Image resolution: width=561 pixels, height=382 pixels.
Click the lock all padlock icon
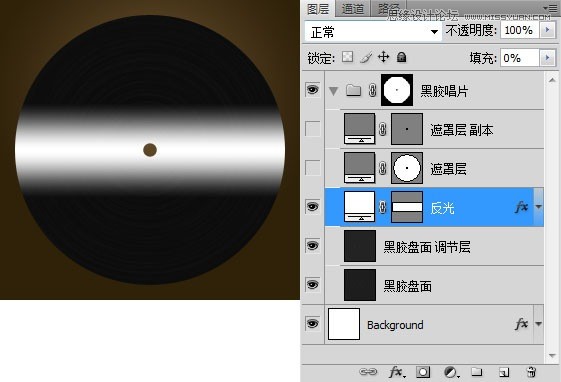click(401, 57)
